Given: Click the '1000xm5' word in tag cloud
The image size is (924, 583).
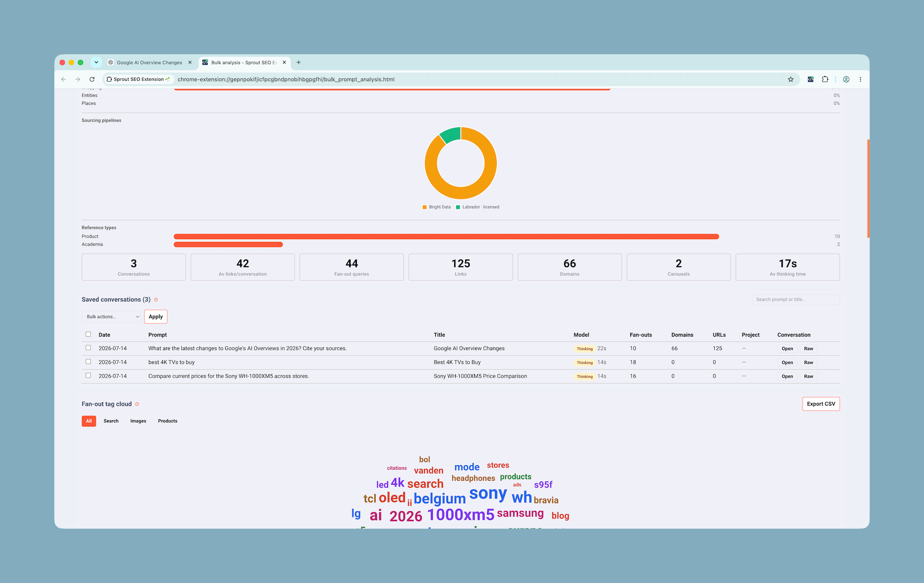Looking at the screenshot, I should [x=461, y=515].
